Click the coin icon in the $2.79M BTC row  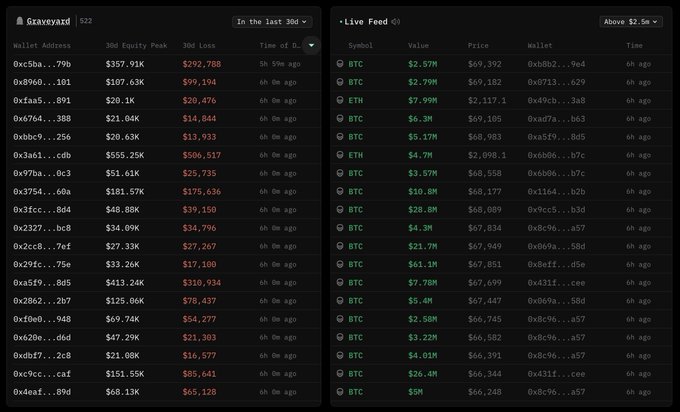click(340, 82)
